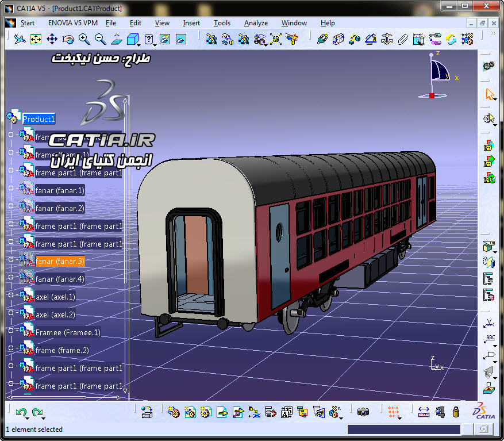Open the Insert menu
The image size is (504, 441).
pos(191,23)
